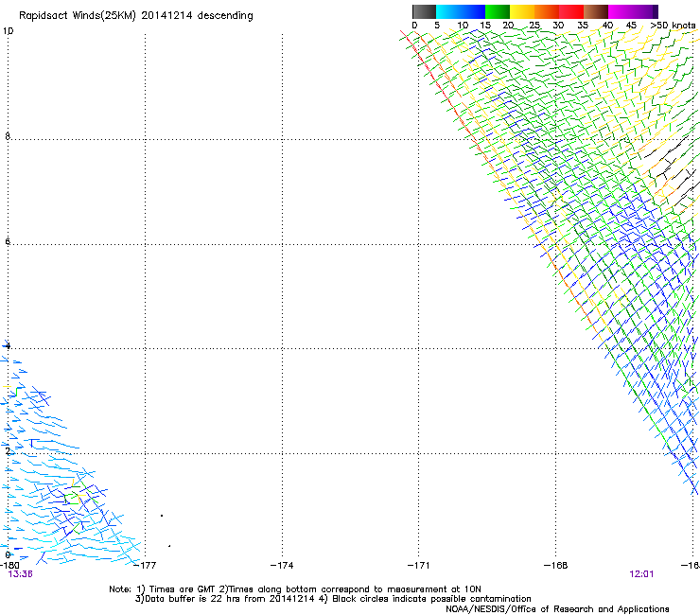This screenshot has width=700, height=615.
Task: Select the gray 0-5 knots color segment
Action: pyautogui.click(x=424, y=11)
